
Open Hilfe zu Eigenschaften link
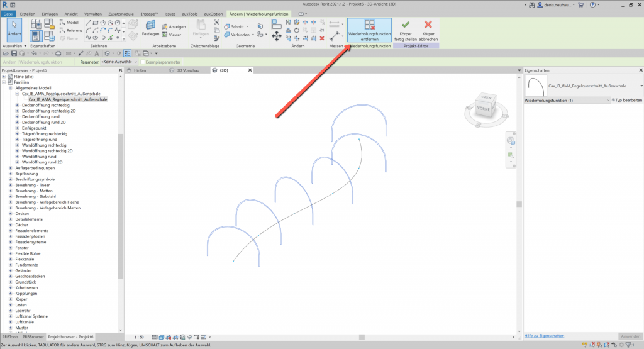tap(544, 336)
